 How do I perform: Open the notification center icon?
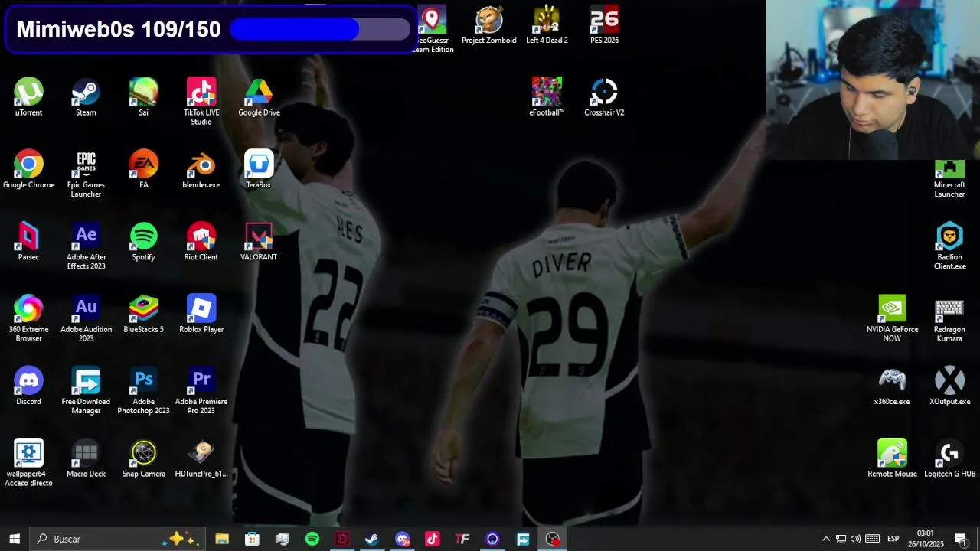(960, 539)
